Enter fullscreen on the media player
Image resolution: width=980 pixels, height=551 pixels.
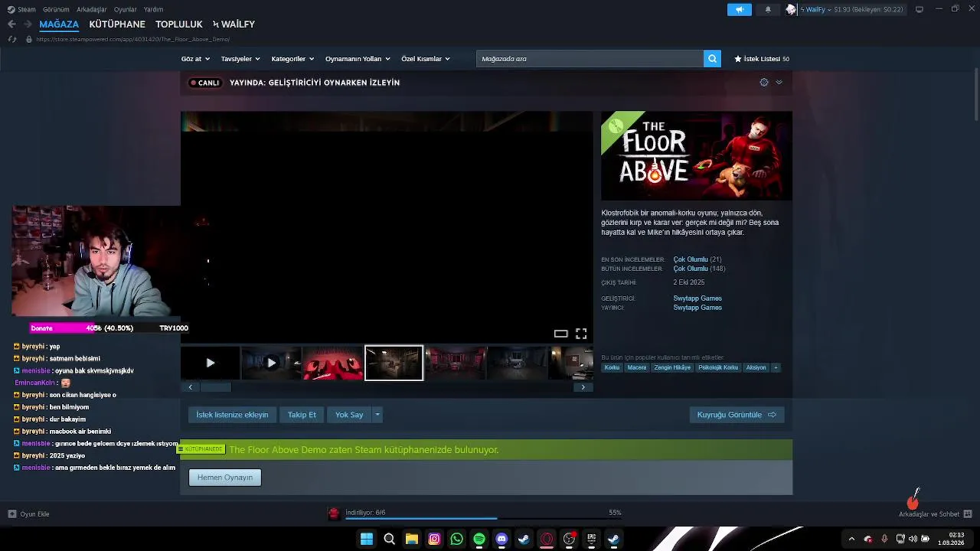tap(581, 334)
